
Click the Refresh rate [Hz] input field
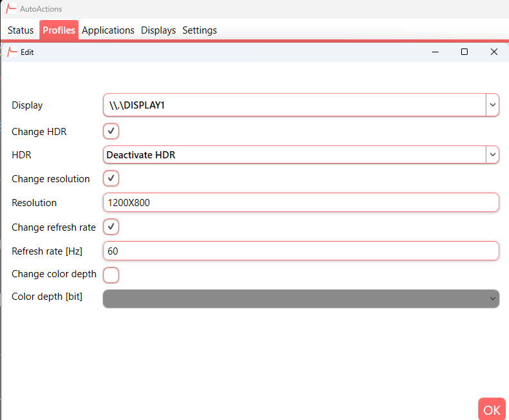301,251
